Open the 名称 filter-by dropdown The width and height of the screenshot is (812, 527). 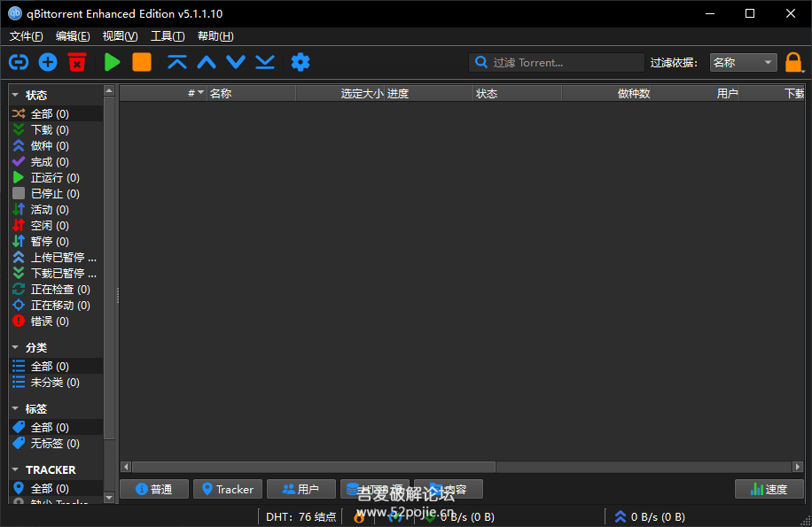click(x=744, y=63)
